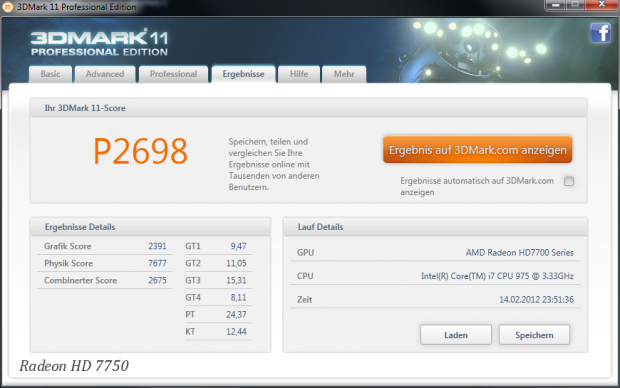Image resolution: width=620 pixels, height=388 pixels.
Task: Click the GT1 result 9,47
Action: tap(238, 246)
